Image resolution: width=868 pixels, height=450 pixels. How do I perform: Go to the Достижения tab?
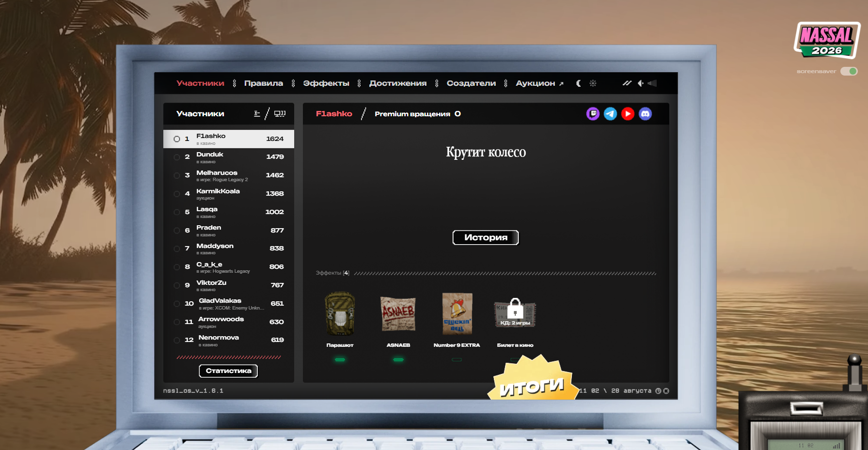point(398,83)
